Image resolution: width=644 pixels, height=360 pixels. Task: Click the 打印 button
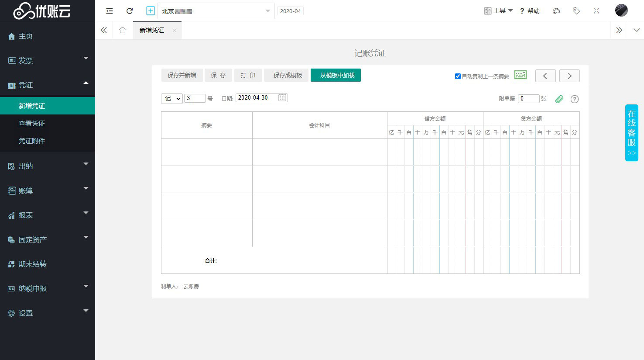(x=248, y=75)
